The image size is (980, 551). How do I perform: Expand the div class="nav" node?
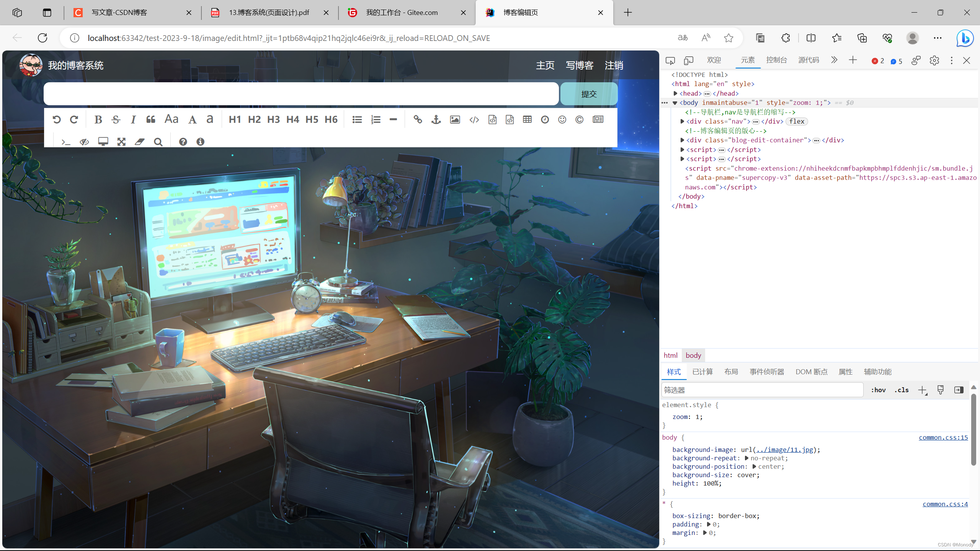tap(682, 121)
